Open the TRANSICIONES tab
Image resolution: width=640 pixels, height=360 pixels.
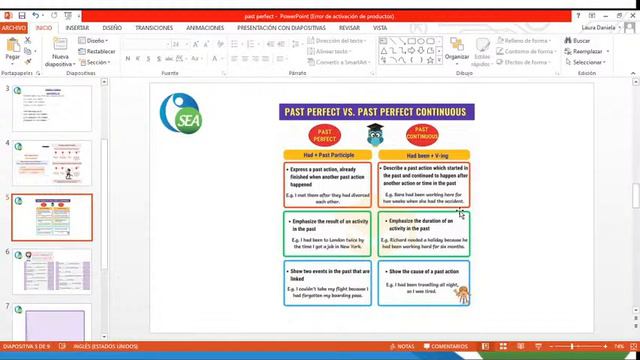click(x=154, y=28)
